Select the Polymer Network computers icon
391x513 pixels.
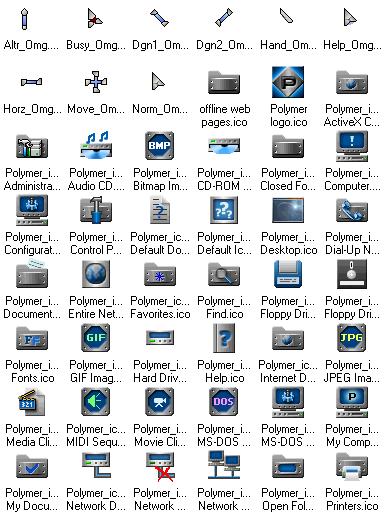(224, 465)
